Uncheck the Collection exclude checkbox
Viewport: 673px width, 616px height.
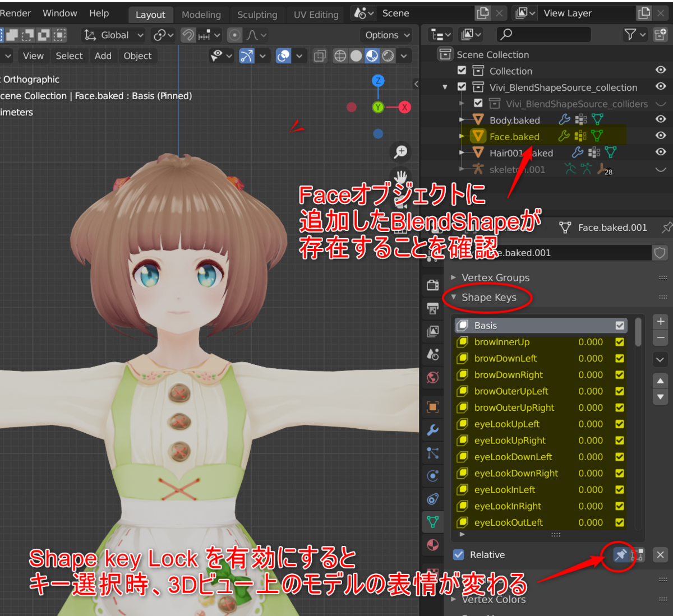click(x=462, y=71)
